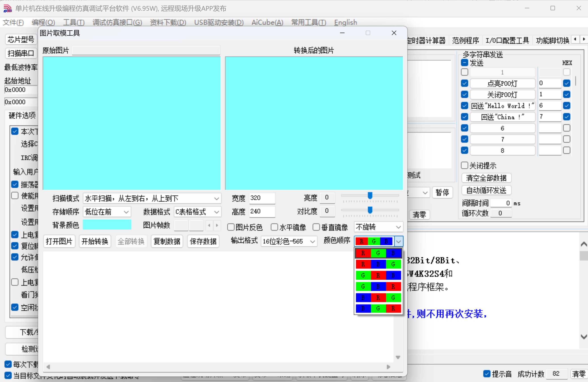Click the previous frame arrow beside 图片帧数
The width and height of the screenshot is (588, 382).
[x=209, y=225]
